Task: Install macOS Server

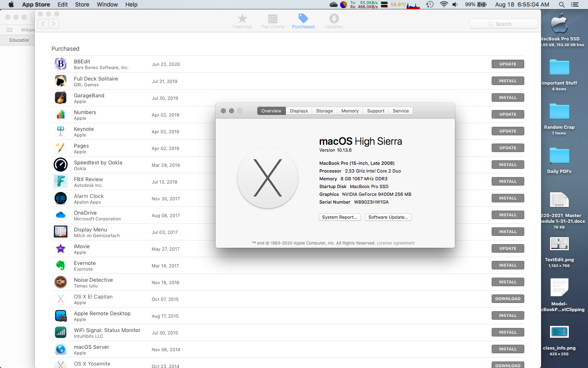Action: pyautogui.click(x=508, y=349)
